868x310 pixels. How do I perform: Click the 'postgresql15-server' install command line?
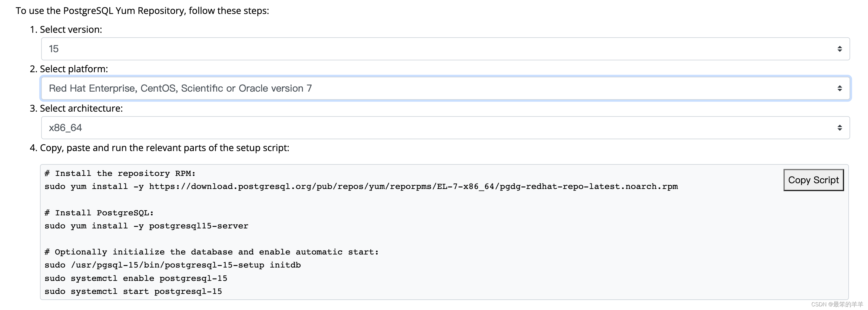tap(146, 226)
